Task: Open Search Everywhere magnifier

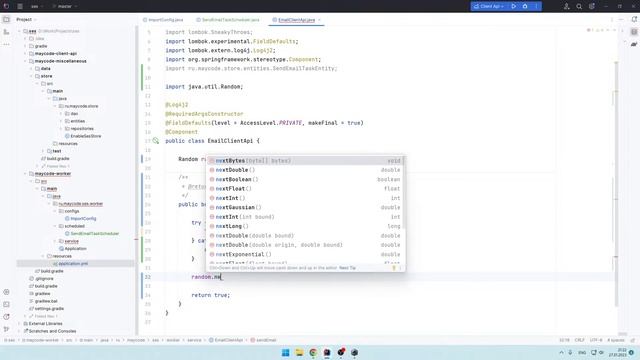Action: click(x=579, y=6)
